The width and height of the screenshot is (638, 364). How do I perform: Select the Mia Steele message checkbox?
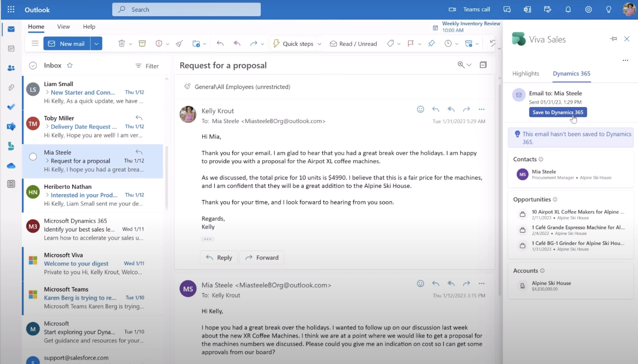tap(33, 157)
